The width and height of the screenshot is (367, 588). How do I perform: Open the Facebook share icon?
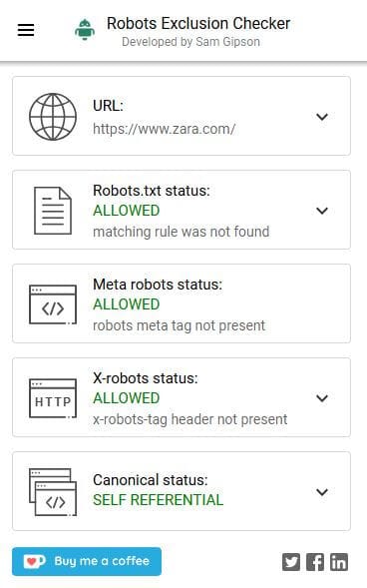tap(315, 562)
